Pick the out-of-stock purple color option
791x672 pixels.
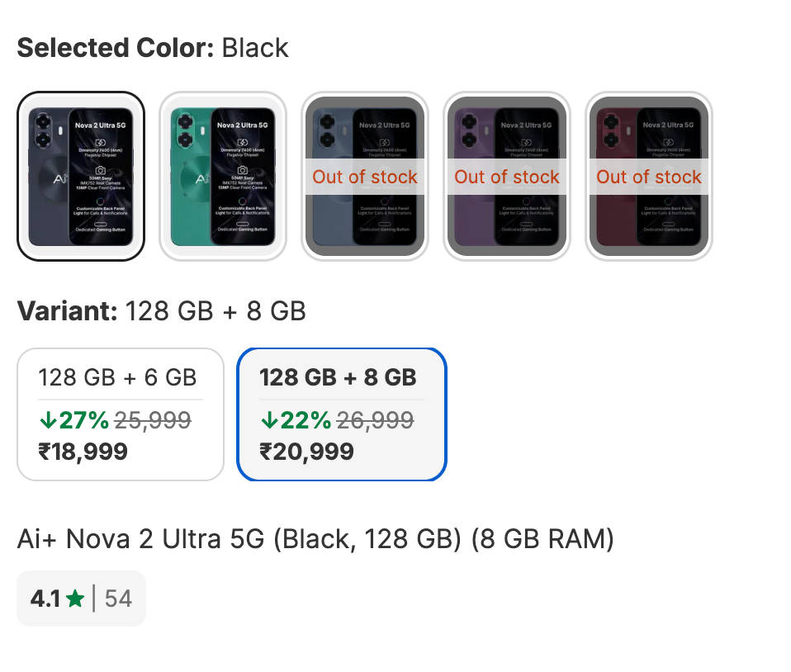pos(507,177)
